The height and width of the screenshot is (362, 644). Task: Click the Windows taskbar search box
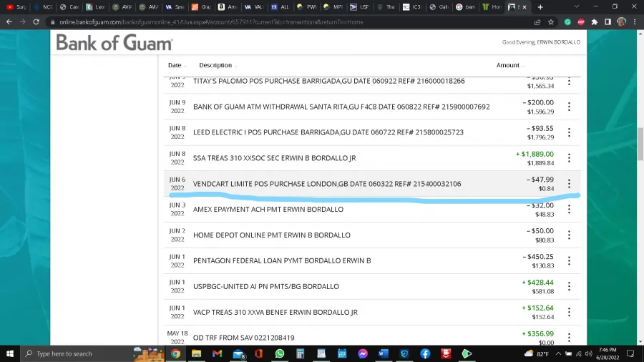click(92, 353)
